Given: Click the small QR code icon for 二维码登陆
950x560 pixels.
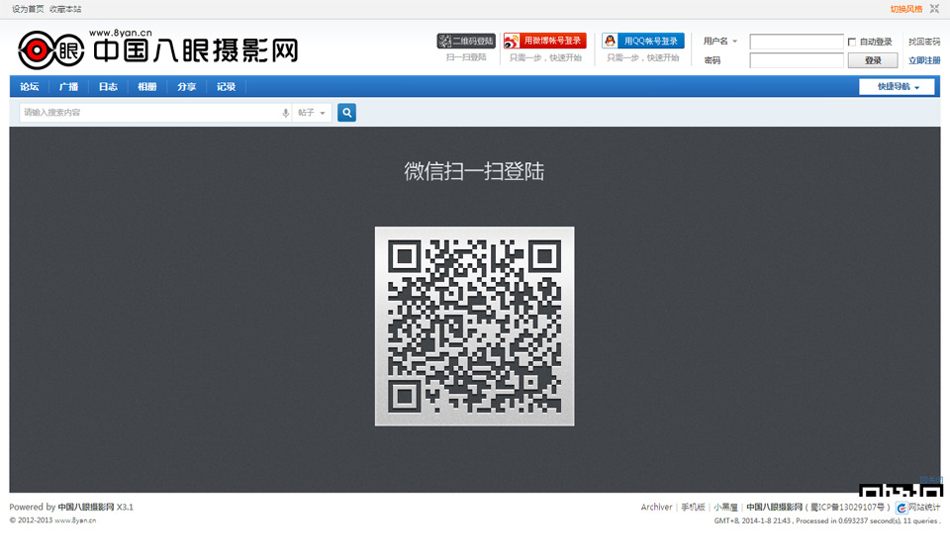Looking at the screenshot, I should [445, 42].
